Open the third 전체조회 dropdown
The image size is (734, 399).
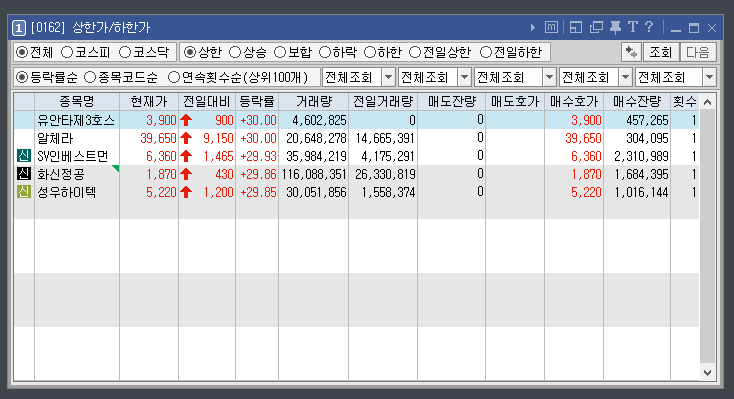coord(549,77)
